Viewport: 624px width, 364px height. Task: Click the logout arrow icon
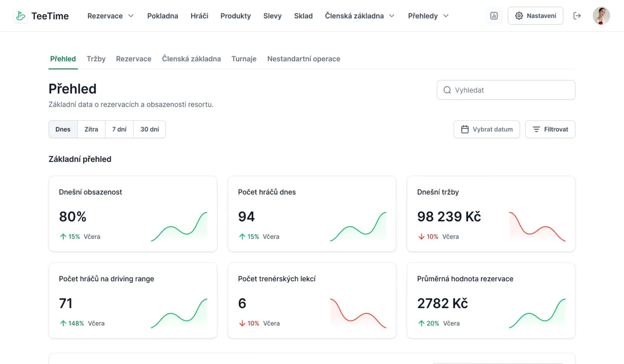(577, 16)
